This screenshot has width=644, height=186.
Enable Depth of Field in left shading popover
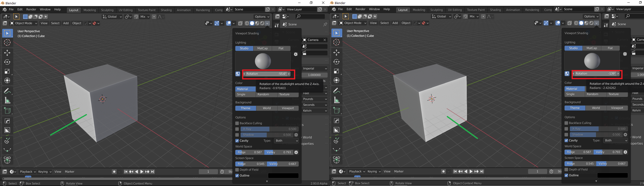(237, 170)
